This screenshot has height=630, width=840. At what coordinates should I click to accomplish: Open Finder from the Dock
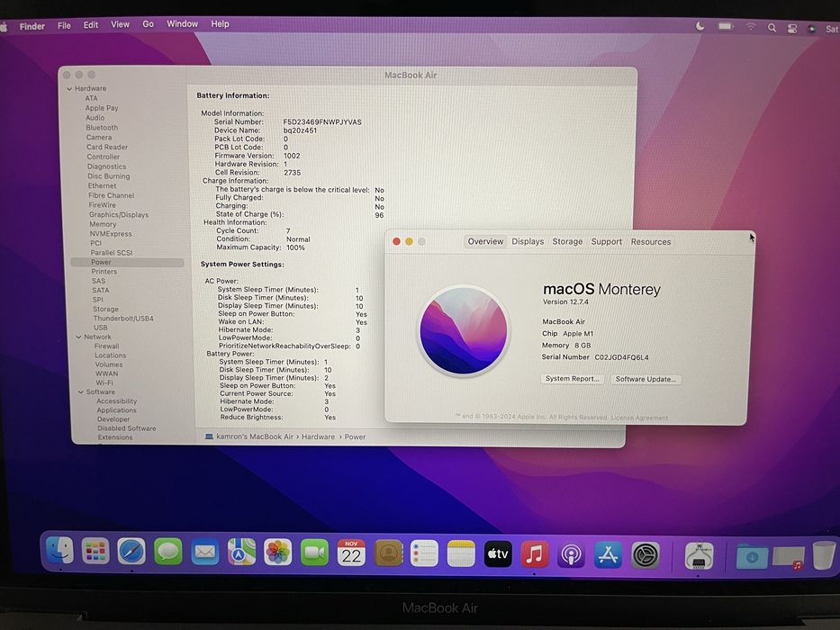tap(60, 551)
